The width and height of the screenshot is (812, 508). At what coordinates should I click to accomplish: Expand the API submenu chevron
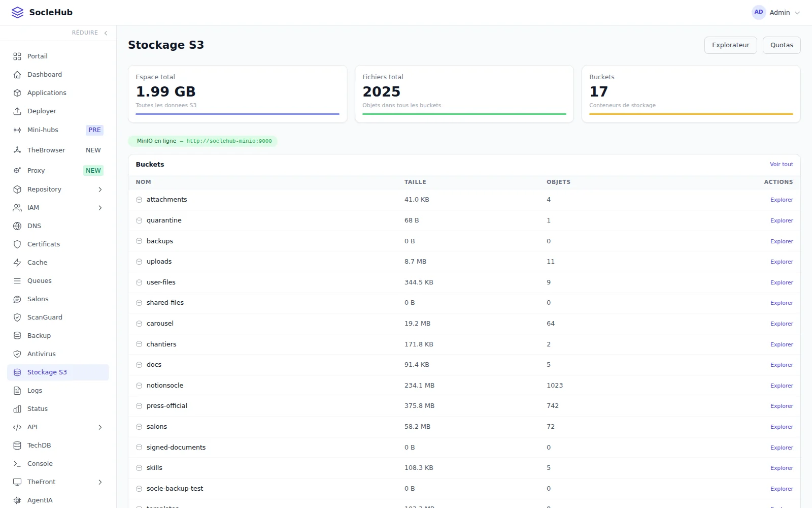(100, 427)
